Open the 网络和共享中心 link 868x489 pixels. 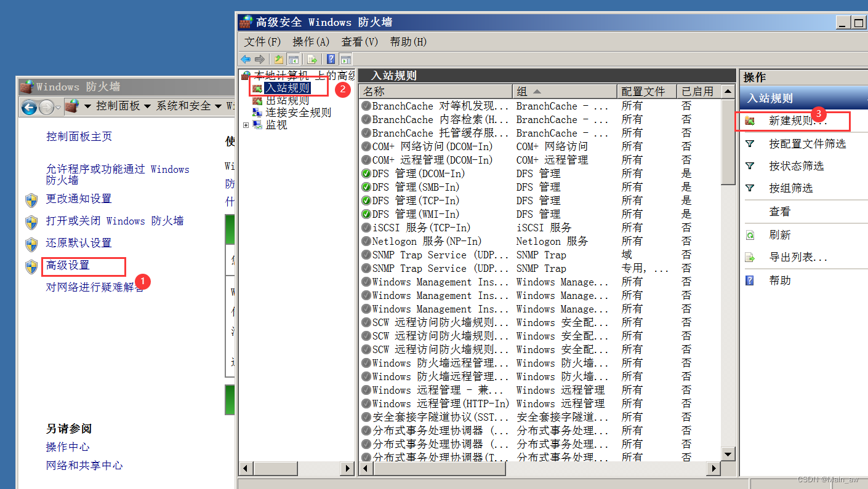click(x=84, y=466)
